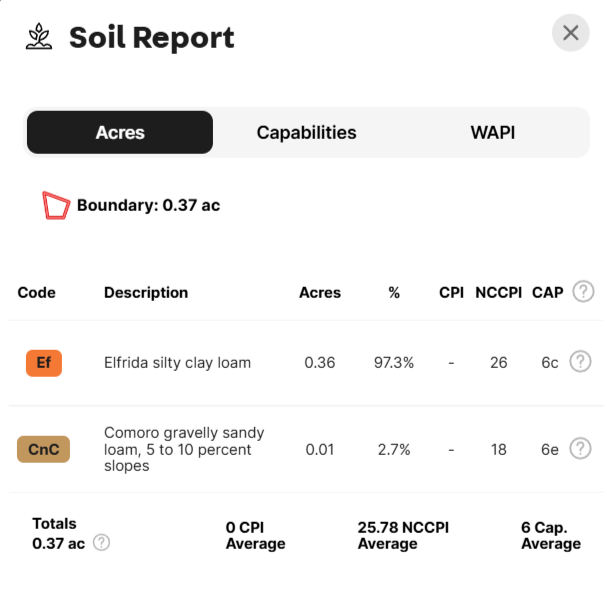Click help icon in Elfrida row
This screenshot has width=607, height=603.
click(580, 362)
